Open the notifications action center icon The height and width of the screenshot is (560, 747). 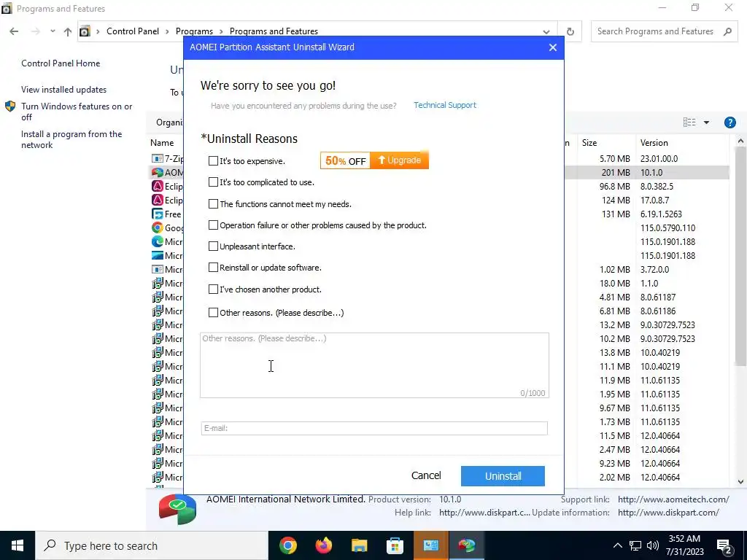click(x=724, y=546)
